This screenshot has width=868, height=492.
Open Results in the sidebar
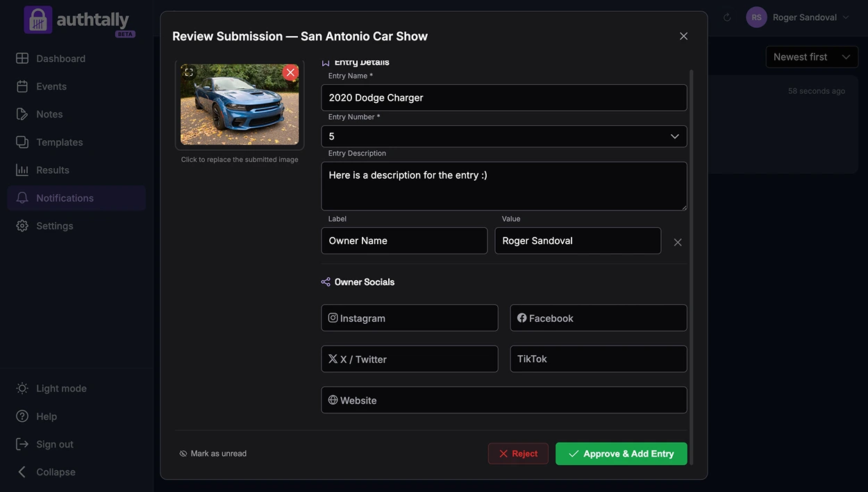tap(76, 170)
